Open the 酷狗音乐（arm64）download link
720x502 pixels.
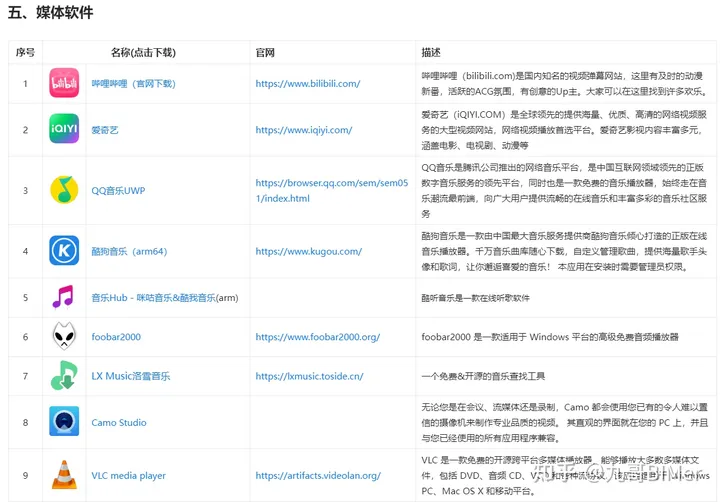(x=129, y=251)
